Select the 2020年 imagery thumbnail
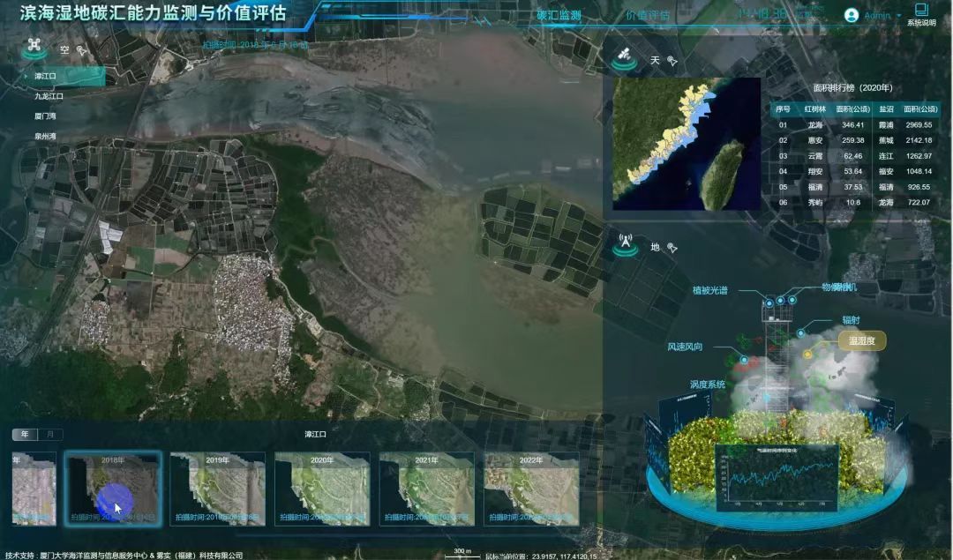The width and height of the screenshot is (953, 560). (322, 489)
